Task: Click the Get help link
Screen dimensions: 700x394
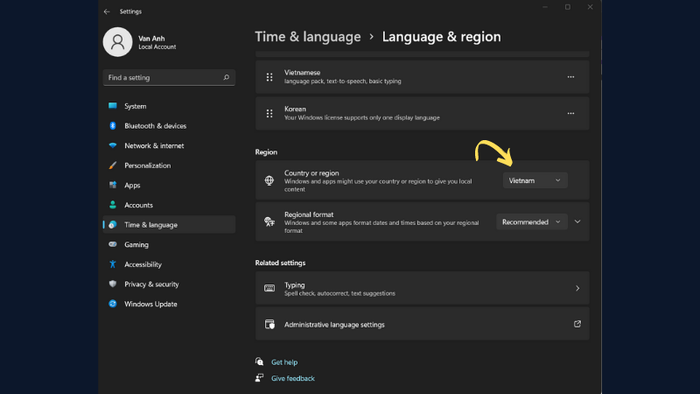Action: pos(284,362)
